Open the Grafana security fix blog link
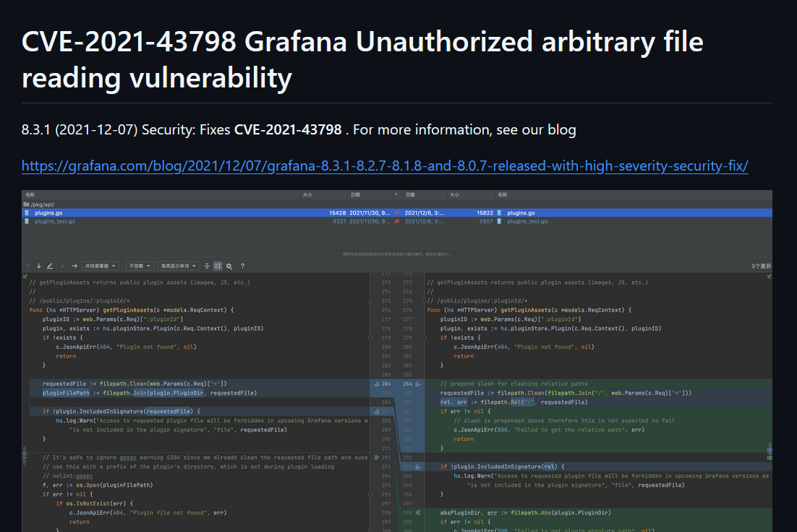The height and width of the screenshot is (532, 797). pos(385,166)
